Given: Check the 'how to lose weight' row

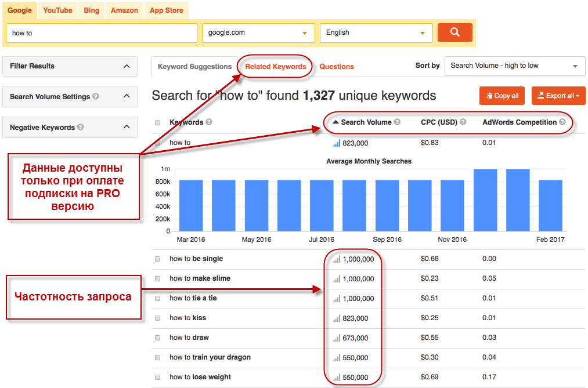Looking at the screenshot, I should click(157, 377).
